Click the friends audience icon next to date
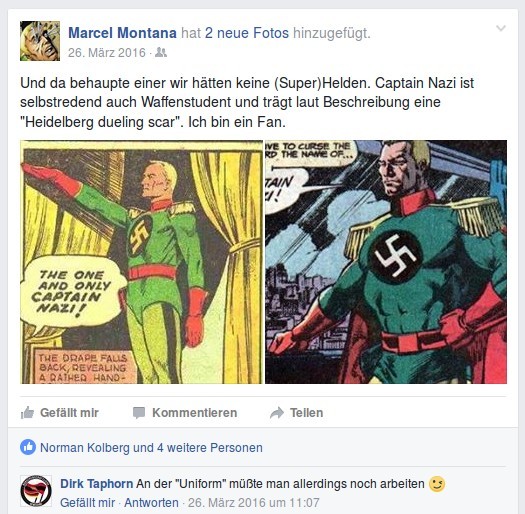 point(161,53)
